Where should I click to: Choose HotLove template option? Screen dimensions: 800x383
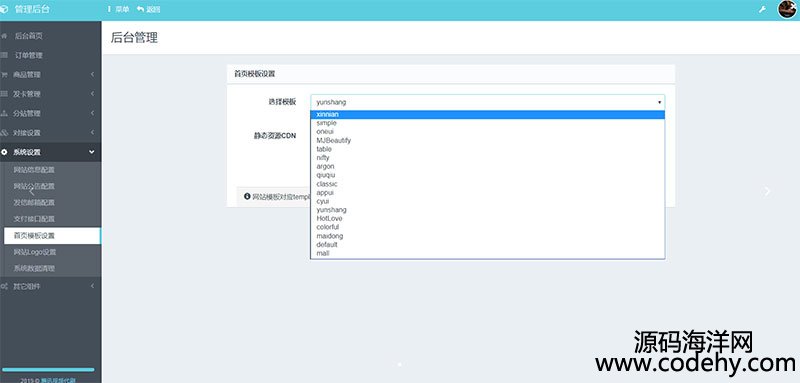[487, 218]
